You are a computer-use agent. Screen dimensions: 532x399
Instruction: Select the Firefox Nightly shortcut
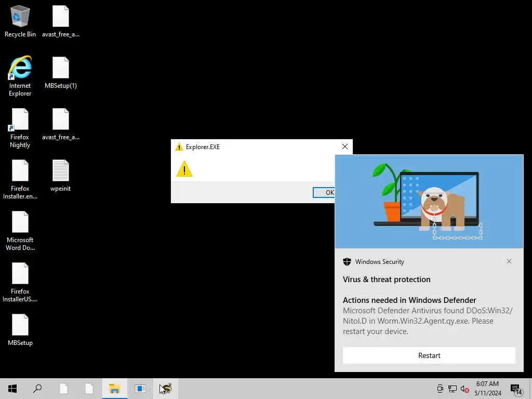click(20, 128)
